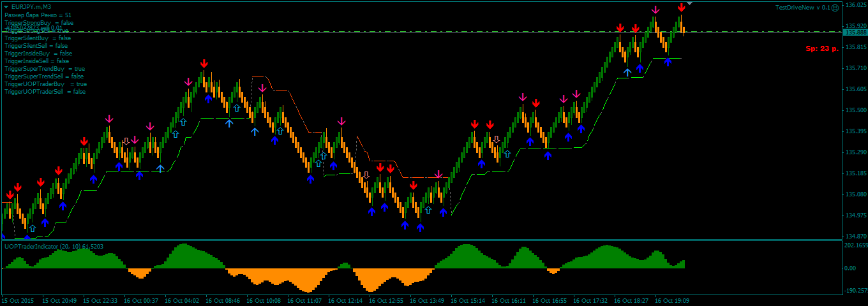868x306 pixels.
Task: Click the smiley face Expert Advisor icon
Action: click(835, 8)
